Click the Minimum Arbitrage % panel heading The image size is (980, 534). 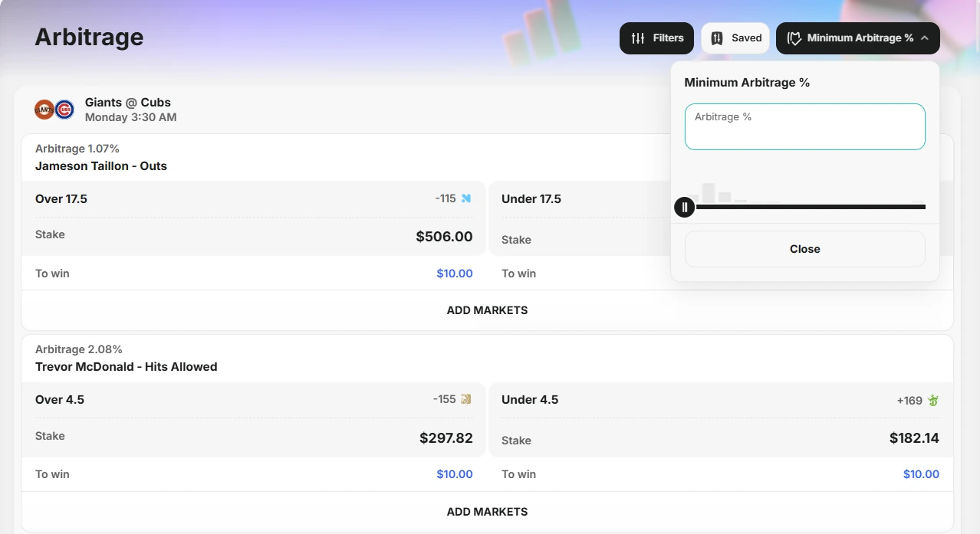(747, 82)
